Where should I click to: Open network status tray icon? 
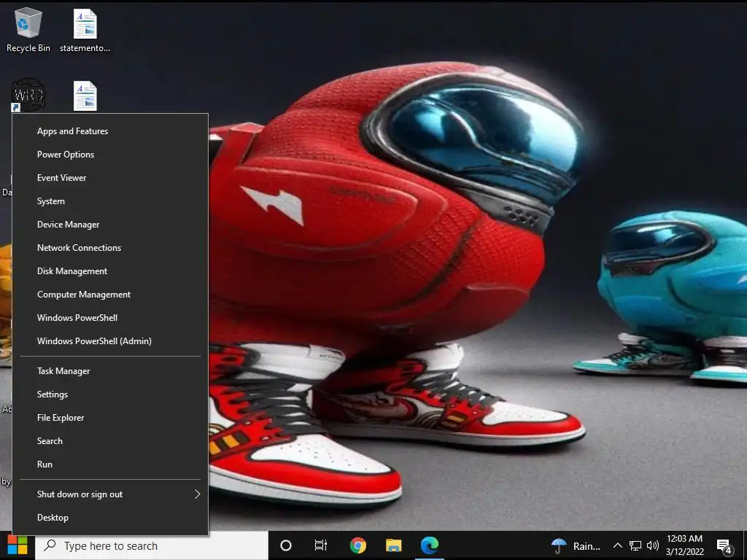coord(635,545)
